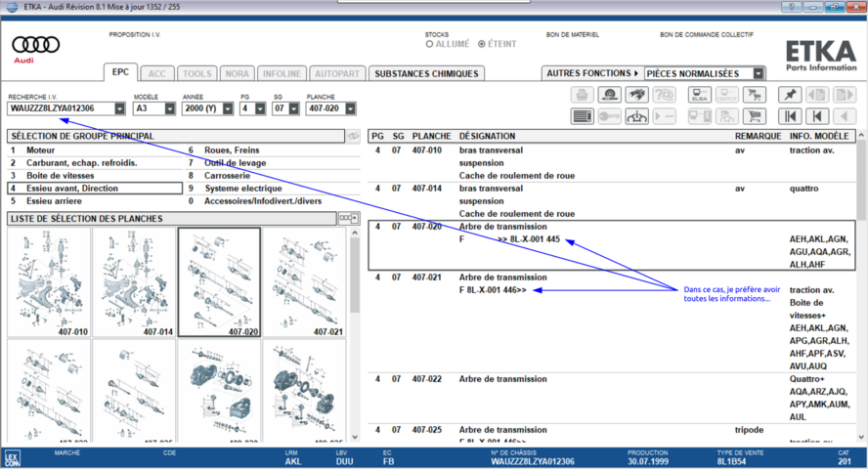Click the key icon
Image resolution: width=868 pixels, height=469 pixels.
tap(610, 116)
